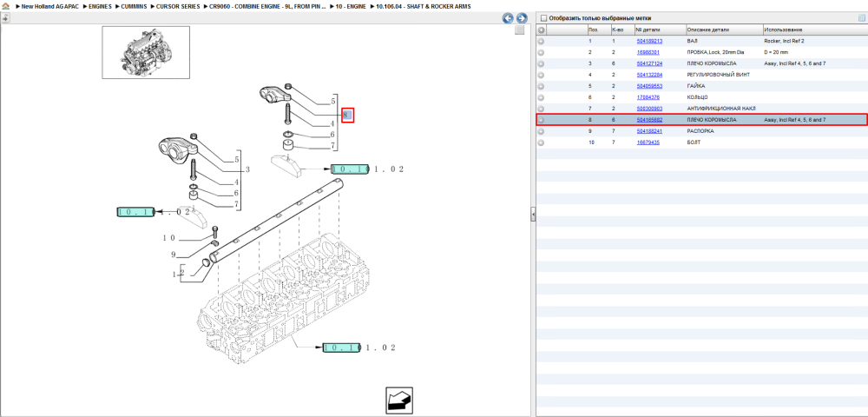The width and height of the screenshot is (868, 417).
Task: Open part number link in РЕГУЛИРОВОЧНЫЙ ВИНТ row
Action: pyautogui.click(x=649, y=75)
